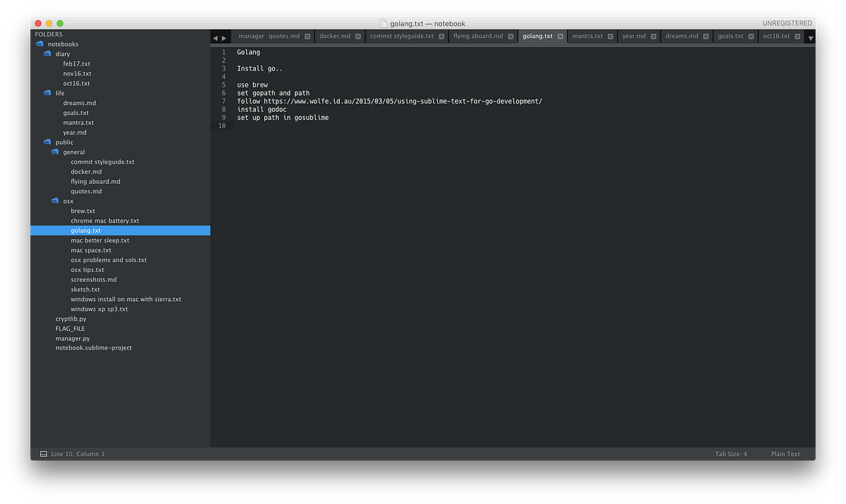Open oct16.txt in the sidebar
This screenshot has height=504, width=846.
click(x=77, y=83)
